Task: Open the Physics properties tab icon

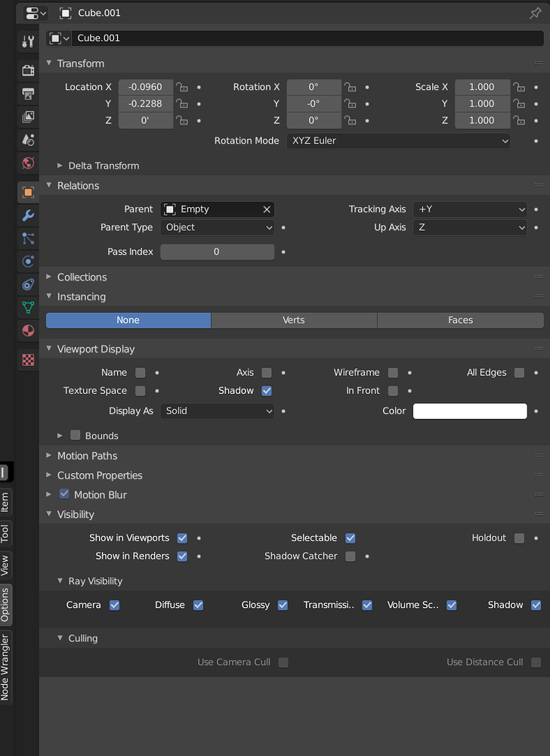Action: point(28,262)
